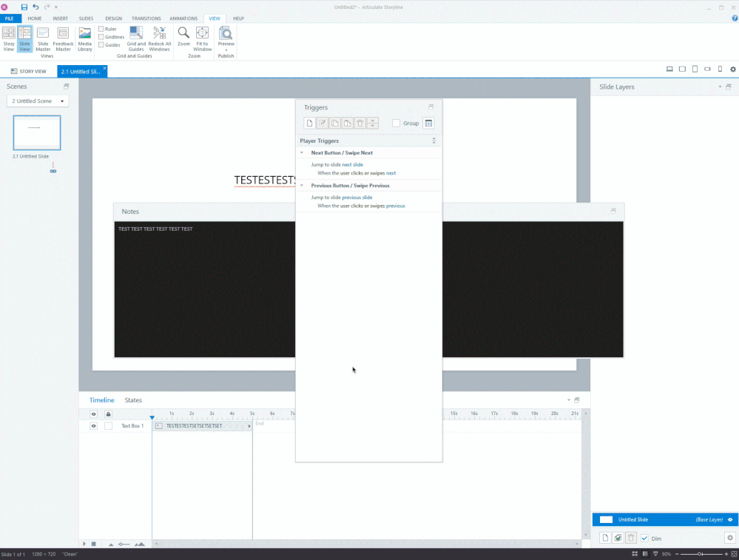Screen dimensions: 739x560
Task: Collapse the Next Button / Swipe Next section
Action: 302,153
